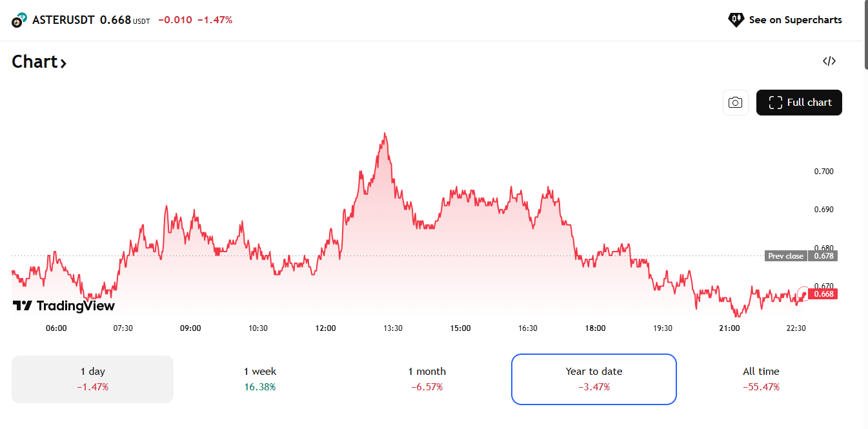868x429 pixels.
Task: Expand the Chart heading chevron
Action: point(63,63)
